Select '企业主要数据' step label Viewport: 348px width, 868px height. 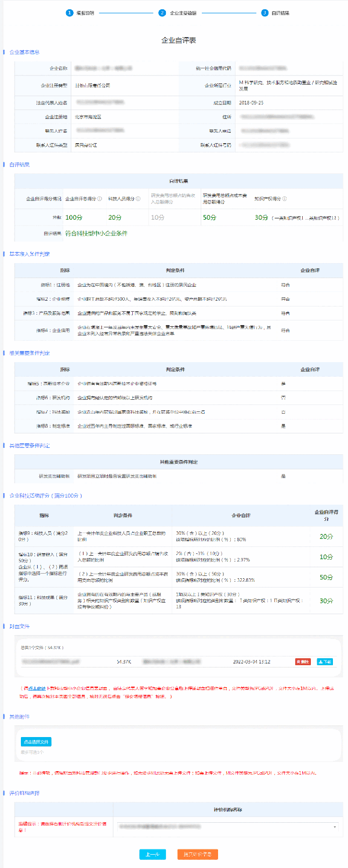point(182,12)
